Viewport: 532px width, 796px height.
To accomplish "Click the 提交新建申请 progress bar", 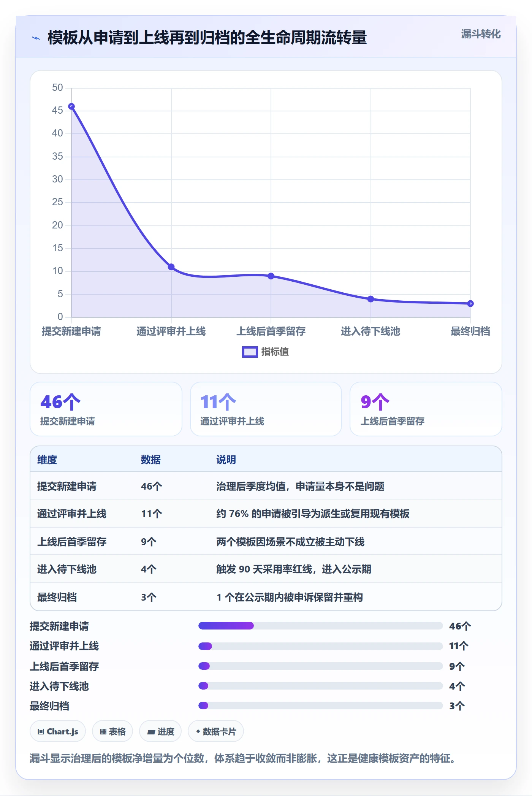I will [x=321, y=626].
